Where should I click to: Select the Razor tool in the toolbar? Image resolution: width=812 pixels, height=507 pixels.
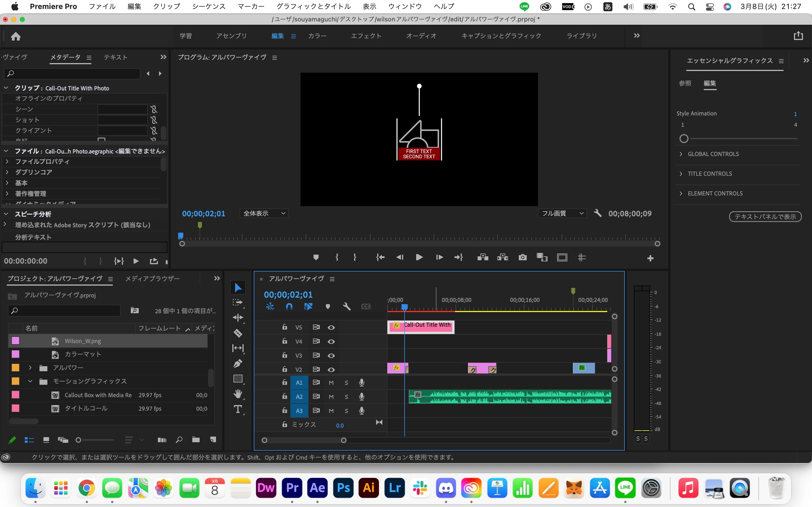tap(238, 333)
